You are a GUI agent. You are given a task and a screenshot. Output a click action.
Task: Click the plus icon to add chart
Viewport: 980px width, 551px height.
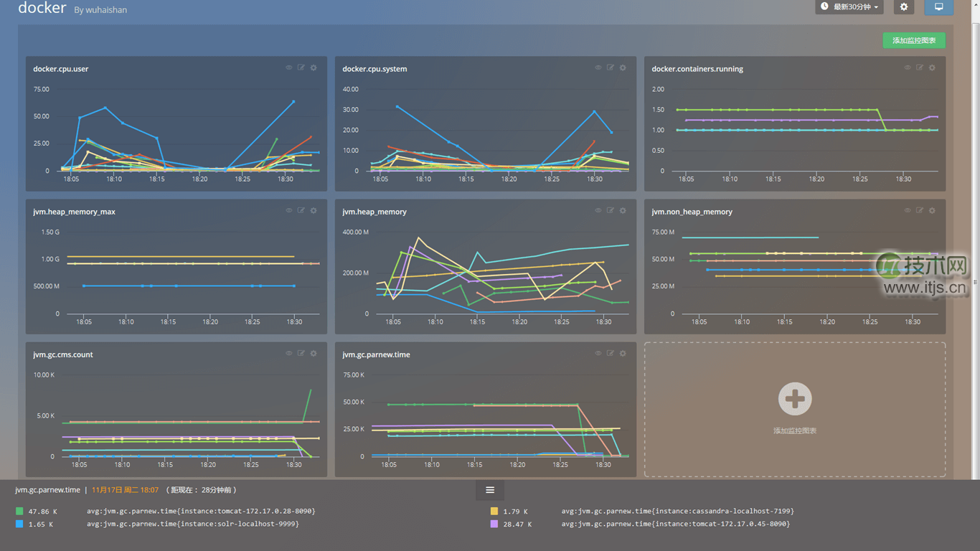[795, 399]
